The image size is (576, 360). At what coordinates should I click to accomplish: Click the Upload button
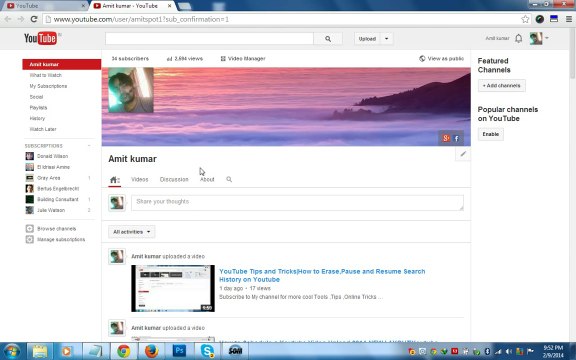pyautogui.click(x=367, y=39)
